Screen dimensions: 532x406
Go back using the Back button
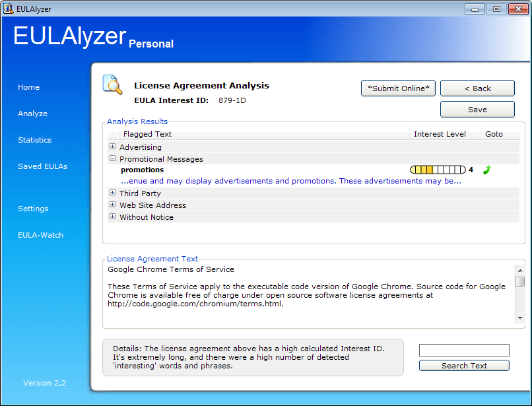(x=477, y=88)
